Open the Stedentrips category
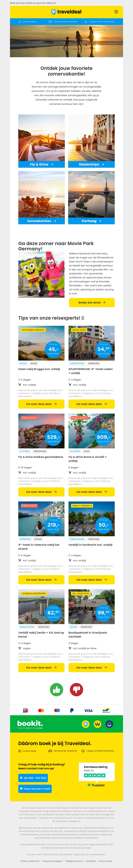 tap(91, 164)
